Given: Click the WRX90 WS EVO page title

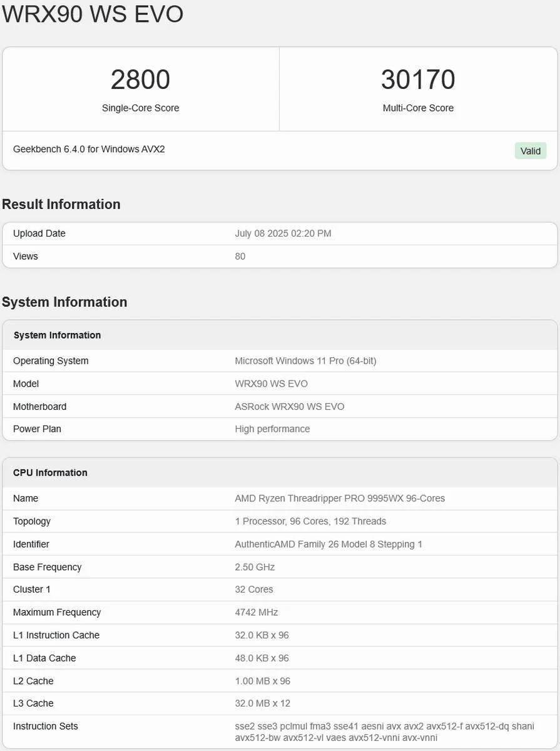Looking at the screenshot, I should click(x=93, y=14).
